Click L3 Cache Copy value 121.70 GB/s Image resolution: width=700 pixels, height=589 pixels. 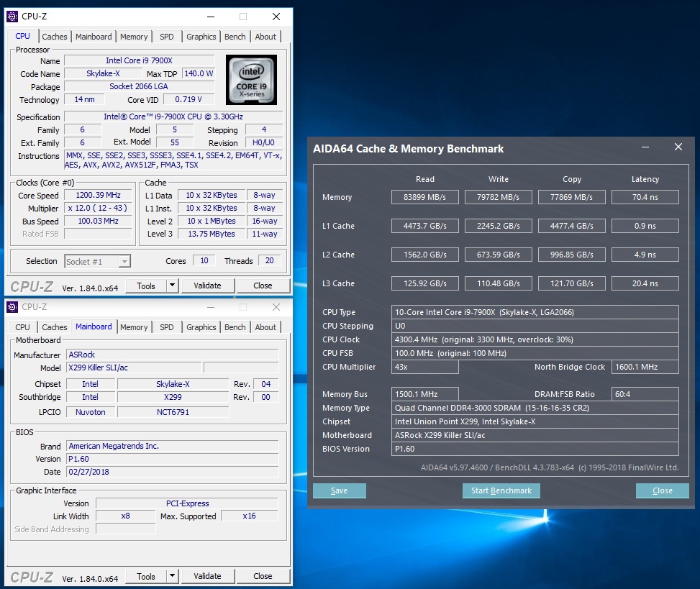[x=572, y=283]
